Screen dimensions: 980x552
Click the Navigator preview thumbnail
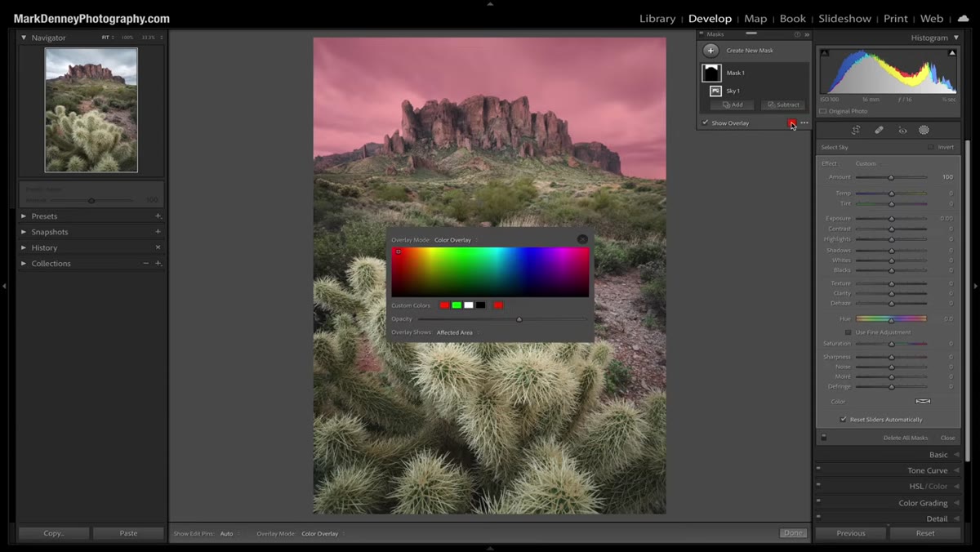point(91,109)
